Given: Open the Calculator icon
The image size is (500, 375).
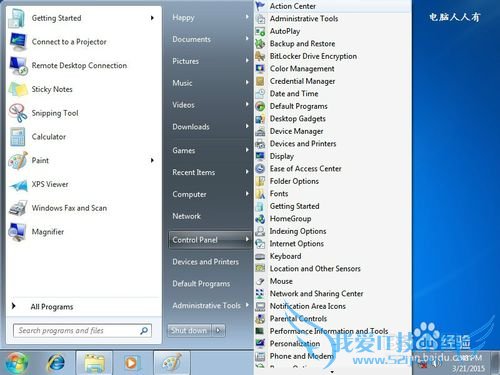Looking at the screenshot, I should coord(17,137).
